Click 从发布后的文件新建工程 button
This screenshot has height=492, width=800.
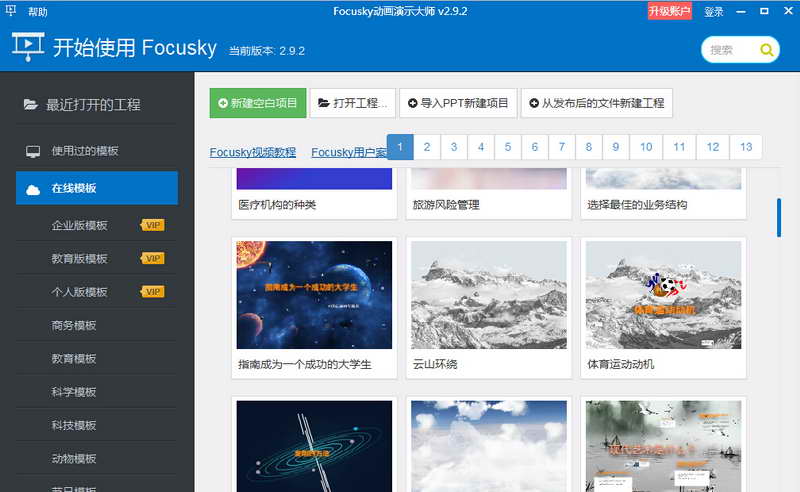click(596, 103)
